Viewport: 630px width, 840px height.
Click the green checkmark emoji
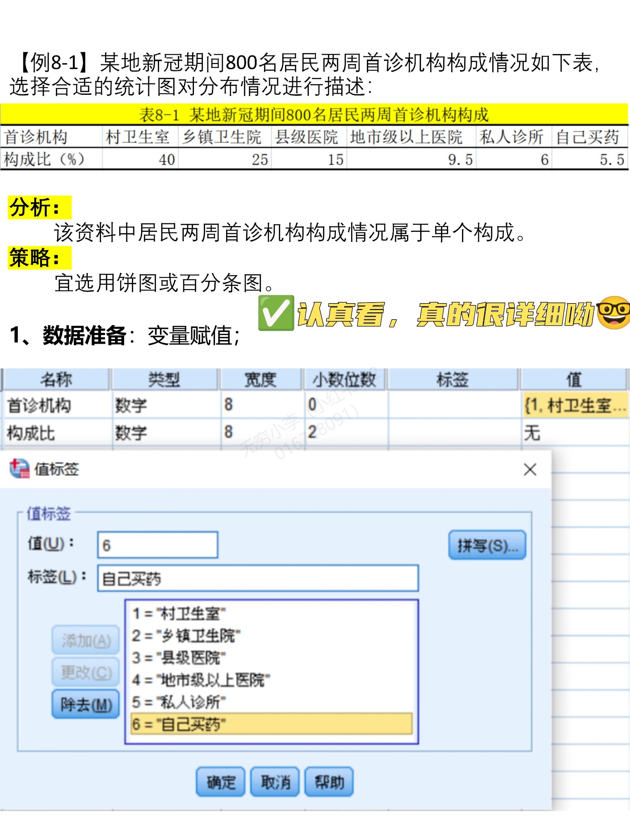(276, 313)
